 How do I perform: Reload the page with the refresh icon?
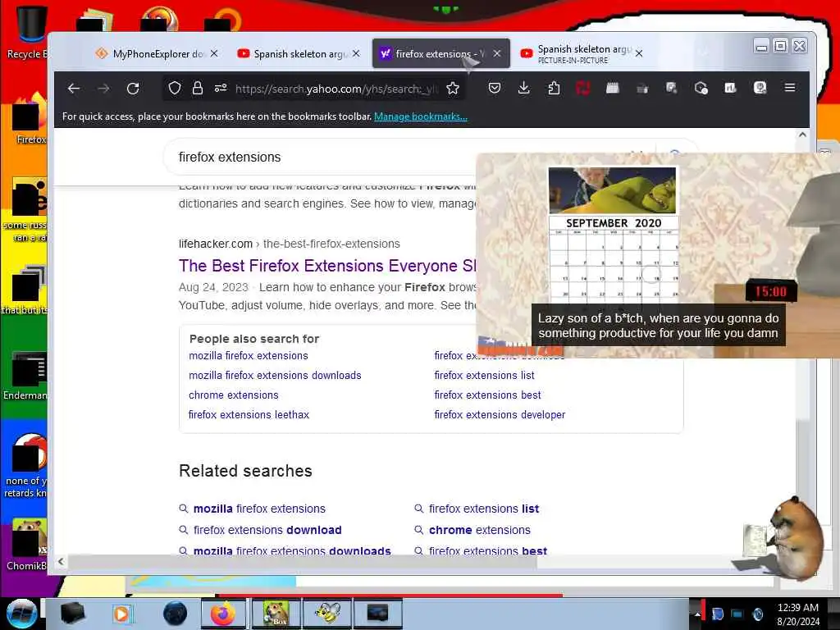[x=133, y=89]
